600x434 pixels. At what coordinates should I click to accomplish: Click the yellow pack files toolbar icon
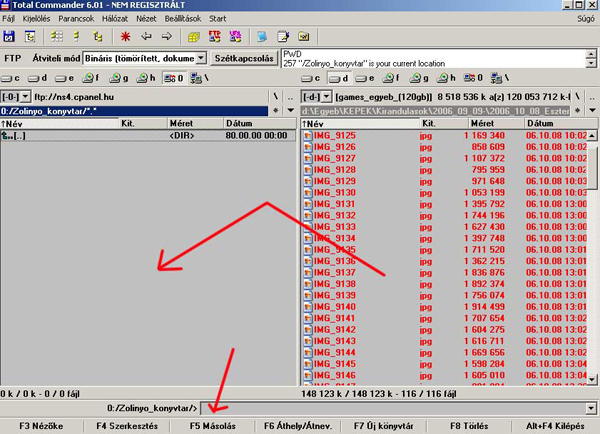tap(194, 37)
